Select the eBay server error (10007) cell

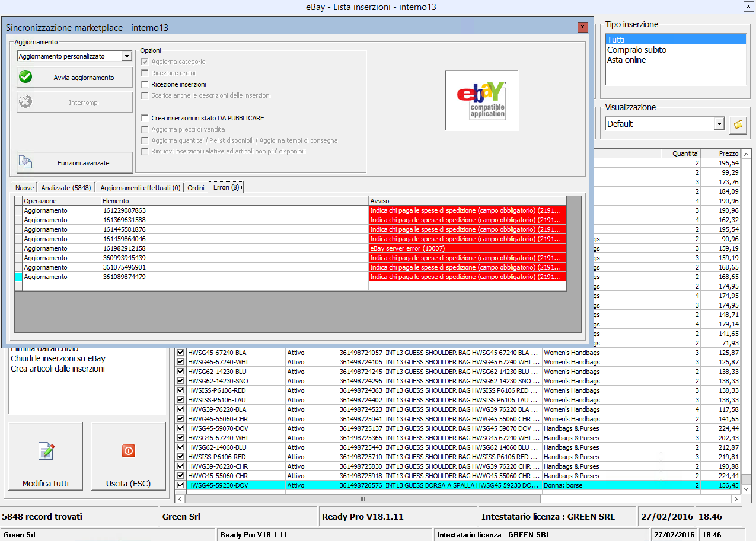(x=467, y=248)
